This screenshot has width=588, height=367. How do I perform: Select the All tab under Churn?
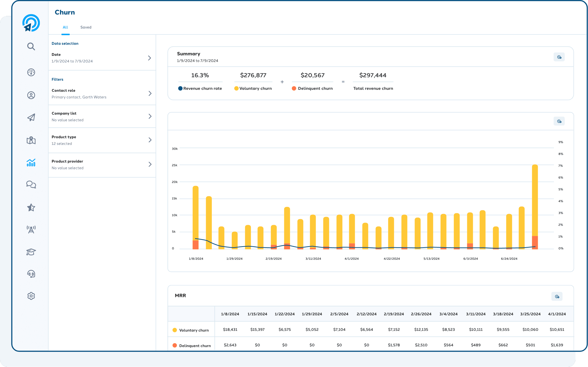point(65,27)
